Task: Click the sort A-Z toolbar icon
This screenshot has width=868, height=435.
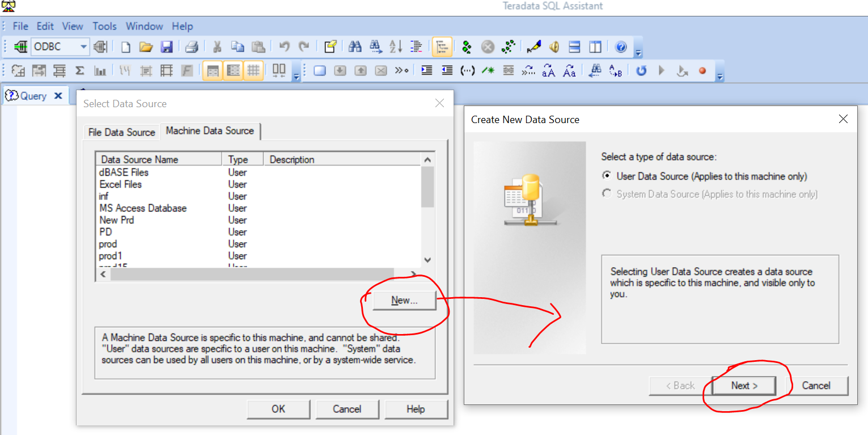Action: coord(396,47)
